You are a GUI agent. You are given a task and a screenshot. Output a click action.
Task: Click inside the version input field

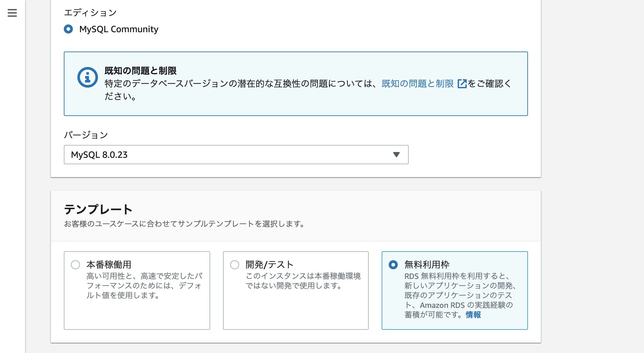coord(193,155)
